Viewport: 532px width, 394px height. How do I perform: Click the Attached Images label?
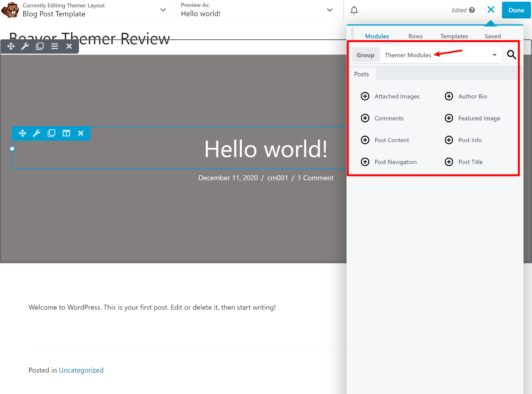click(x=397, y=96)
